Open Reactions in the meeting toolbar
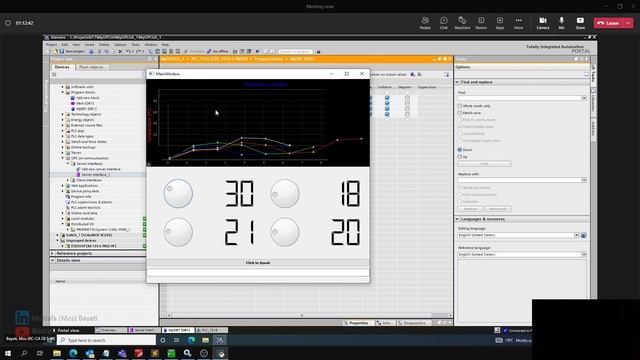This screenshot has height=360, width=640. click(x=462, y=23)
